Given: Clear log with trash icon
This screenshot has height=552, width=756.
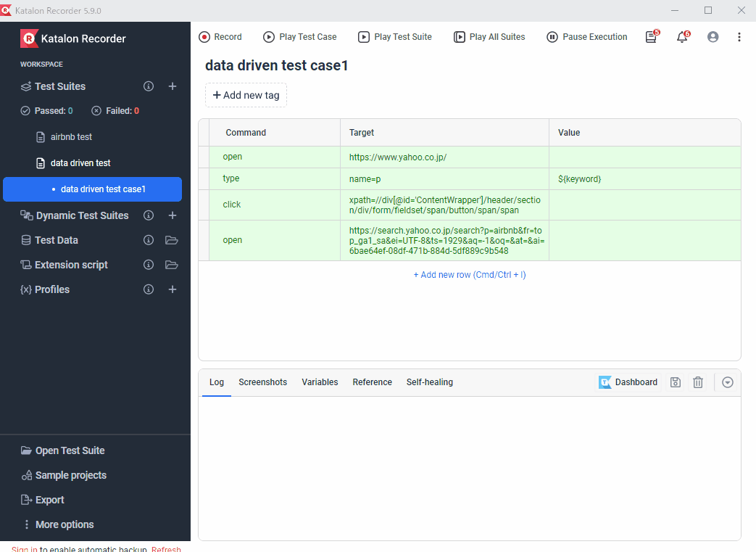Looking at the screenshot, I should [698, 382].
